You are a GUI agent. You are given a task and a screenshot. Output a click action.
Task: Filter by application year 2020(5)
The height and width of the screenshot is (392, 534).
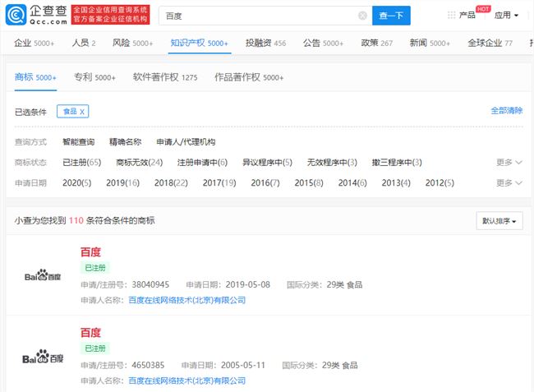point(77,183)
